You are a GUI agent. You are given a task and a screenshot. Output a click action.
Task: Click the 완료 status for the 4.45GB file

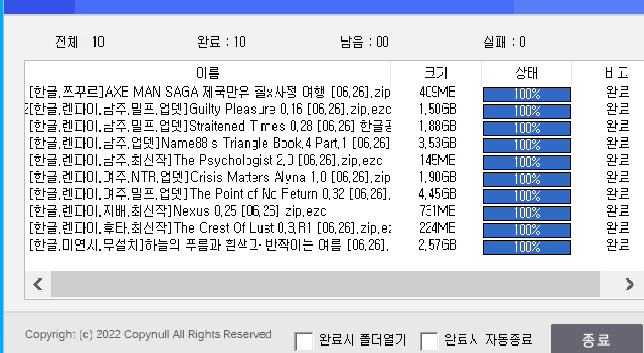tap(618, 194)
